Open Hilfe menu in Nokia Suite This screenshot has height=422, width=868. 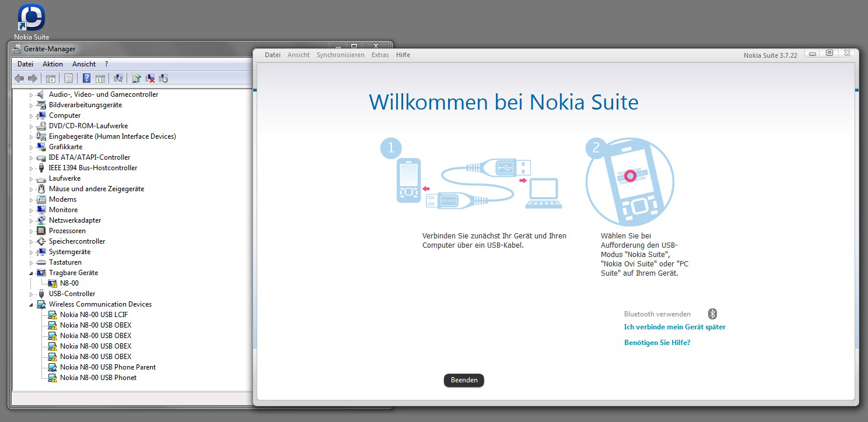click(403, 55)
